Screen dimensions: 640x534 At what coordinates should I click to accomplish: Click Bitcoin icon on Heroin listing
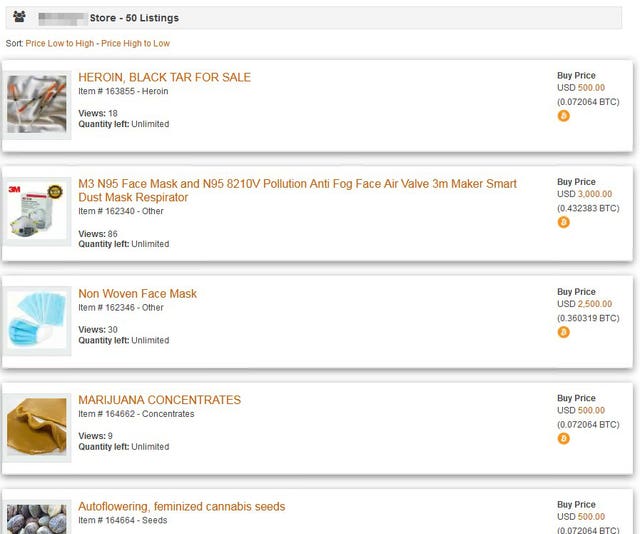[x=564, y=116]
